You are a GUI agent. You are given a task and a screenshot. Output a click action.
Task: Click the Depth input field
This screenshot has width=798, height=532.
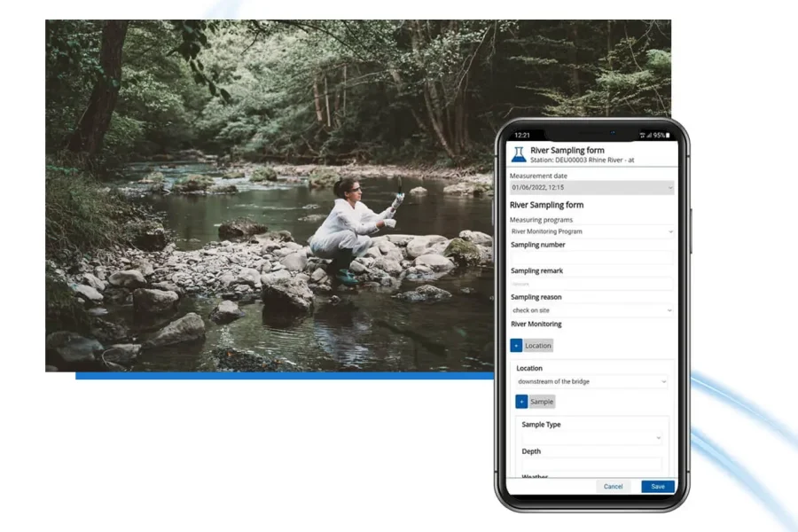pos(591,464)
